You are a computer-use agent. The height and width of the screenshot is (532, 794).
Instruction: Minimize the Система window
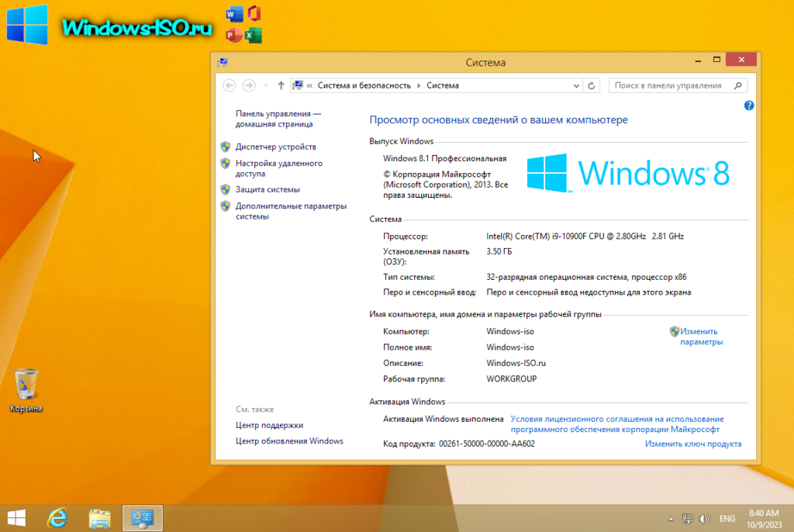(699, 60)
